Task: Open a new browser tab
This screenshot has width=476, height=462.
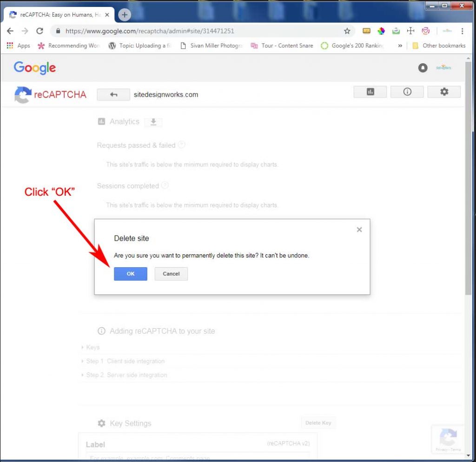Action: (125, 14)
